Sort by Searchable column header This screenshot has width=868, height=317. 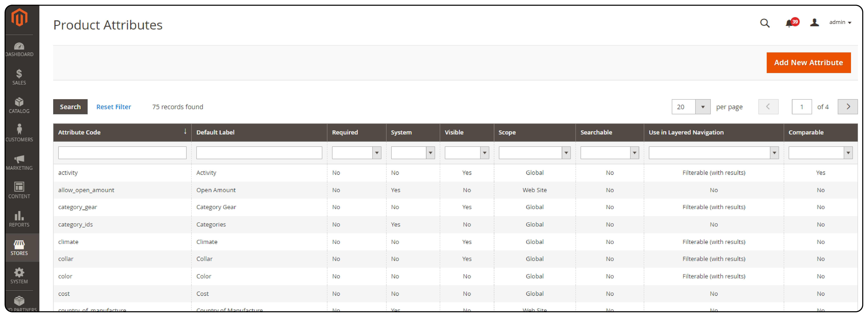[x=610, y=132]
